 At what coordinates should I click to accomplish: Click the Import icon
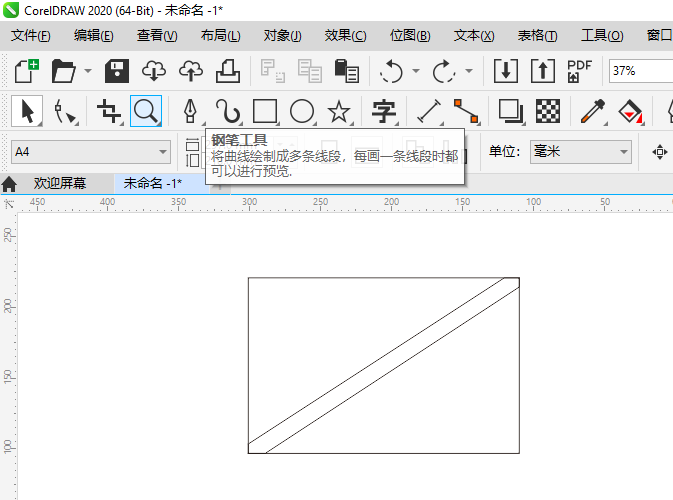click(x=506, y=71)
